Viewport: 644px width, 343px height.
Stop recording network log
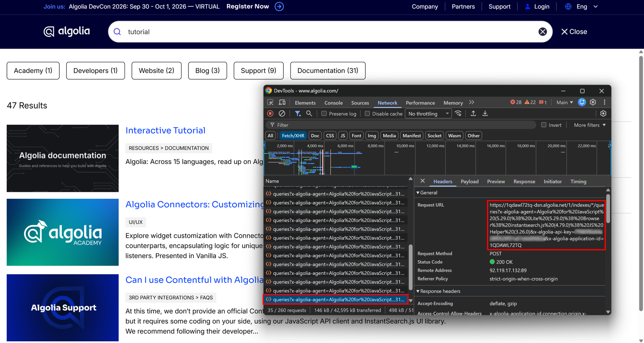[x=270, y=113]
